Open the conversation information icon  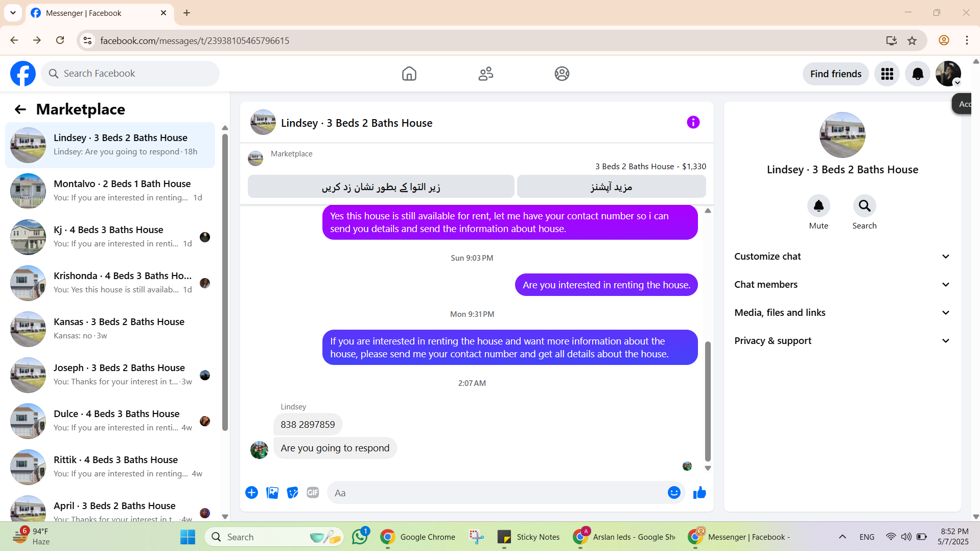point(693,122)
